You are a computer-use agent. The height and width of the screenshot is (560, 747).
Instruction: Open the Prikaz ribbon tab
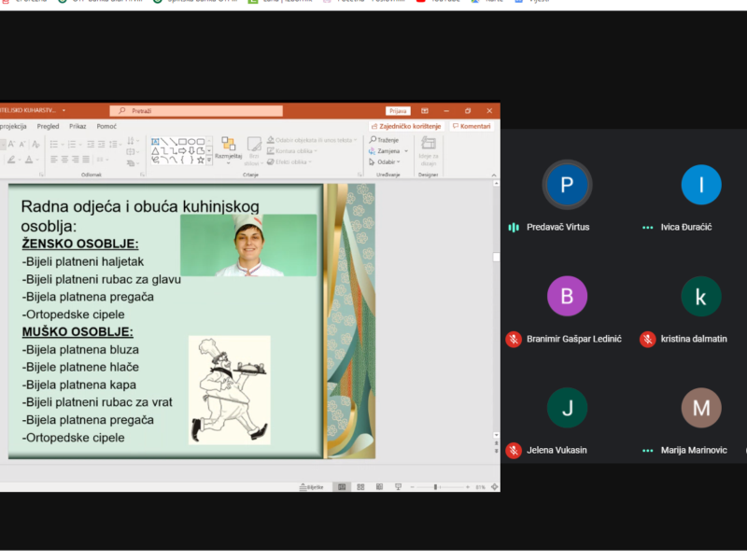[x=78, y=126]
